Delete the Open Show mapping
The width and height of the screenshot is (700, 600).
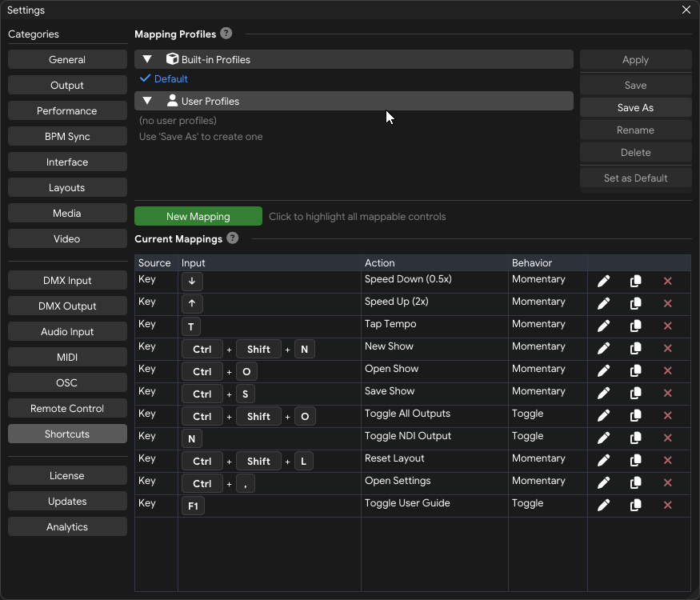[x=668, y=370]
